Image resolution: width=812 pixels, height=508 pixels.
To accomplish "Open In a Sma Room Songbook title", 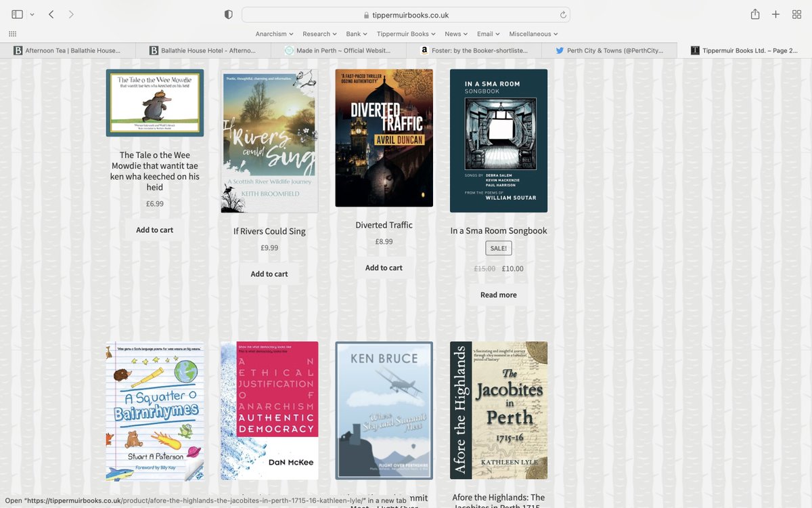I will click(x=499, y=230).
